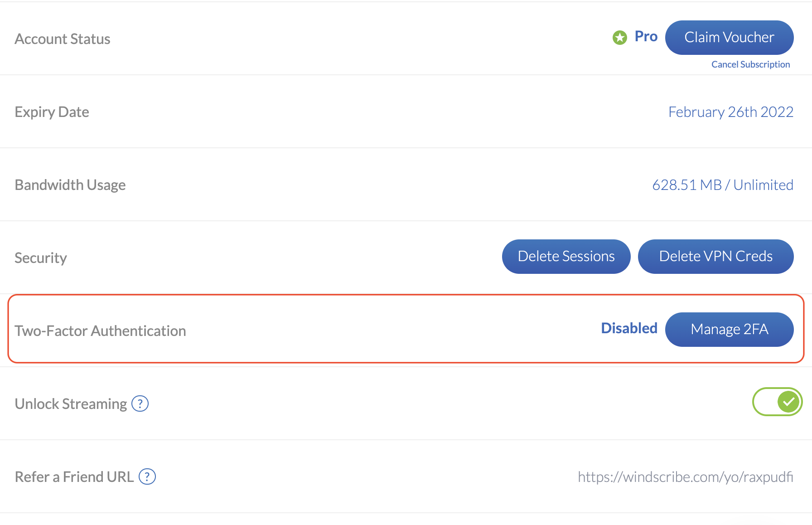
Task: Toggle the Unlock Streaming switch off
Action: pos(778,402)
